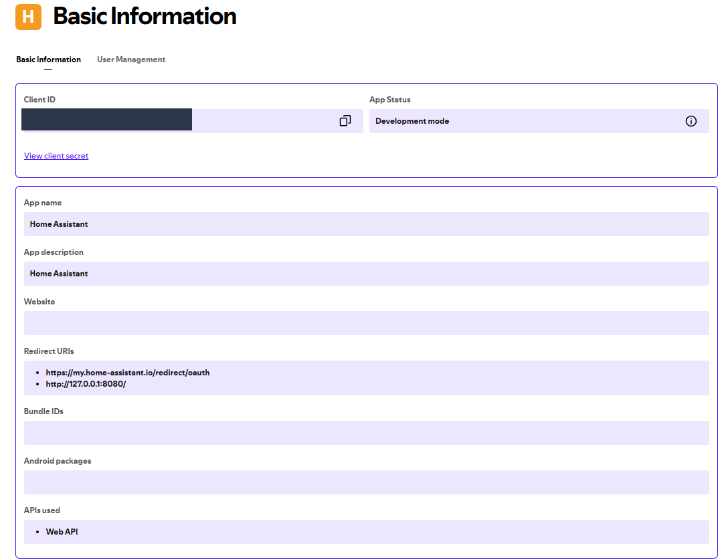Image resolution: width=728 pixels, height=560 pixels.
Task: Click the App name field
Action: (366, 224)
